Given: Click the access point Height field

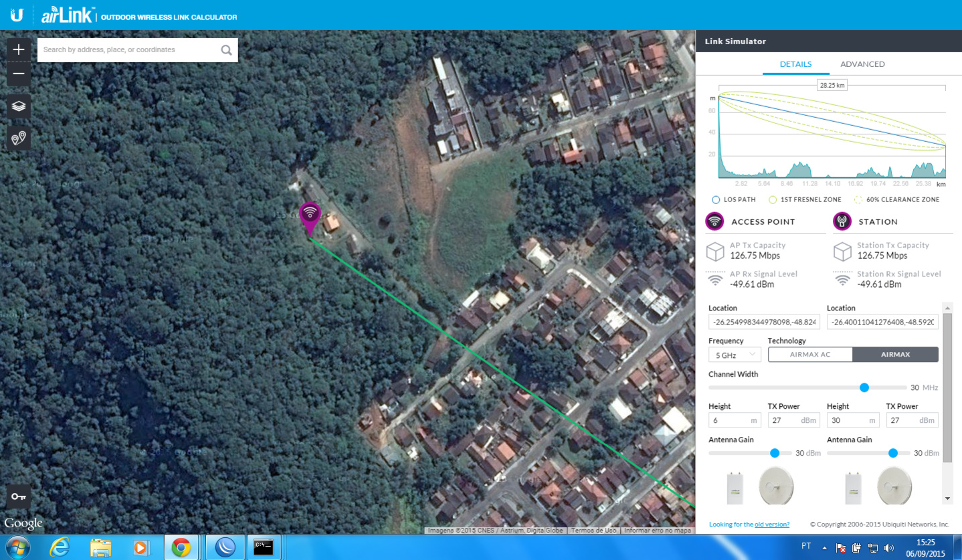Looking at the screenshot, I should [x=735, y=420].
